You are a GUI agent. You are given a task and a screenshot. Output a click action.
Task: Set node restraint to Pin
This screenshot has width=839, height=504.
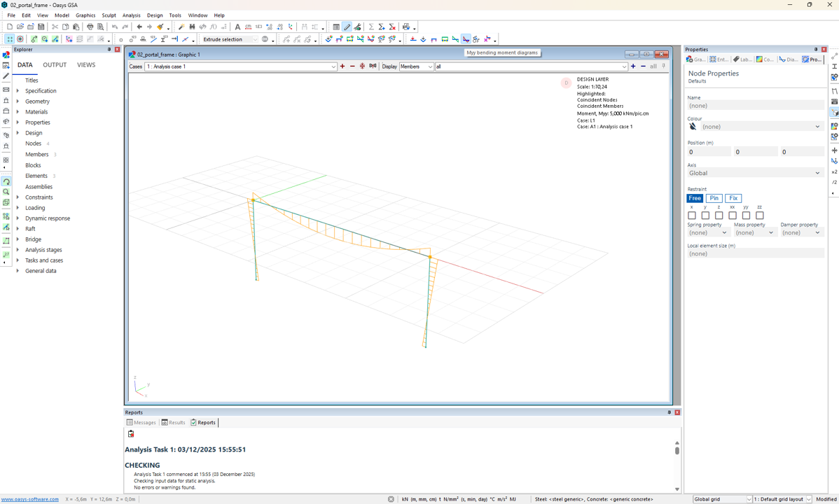[x=714, y=198]
